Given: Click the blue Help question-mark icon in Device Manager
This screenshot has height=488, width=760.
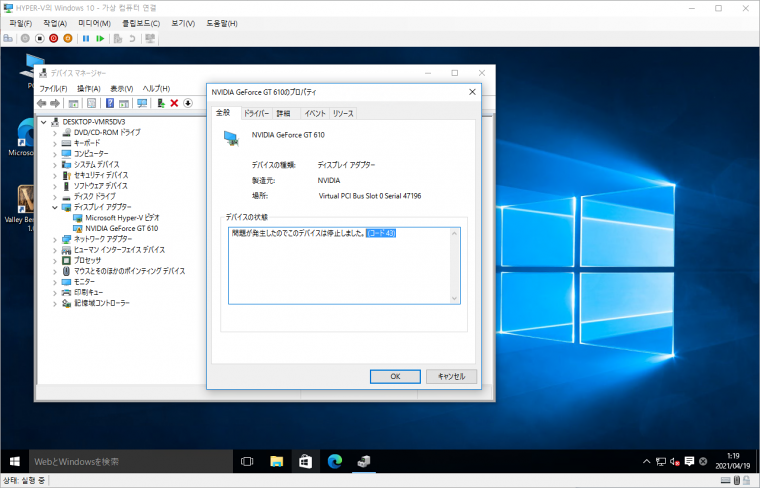Looking at the screenshot, I should point(110,103).
